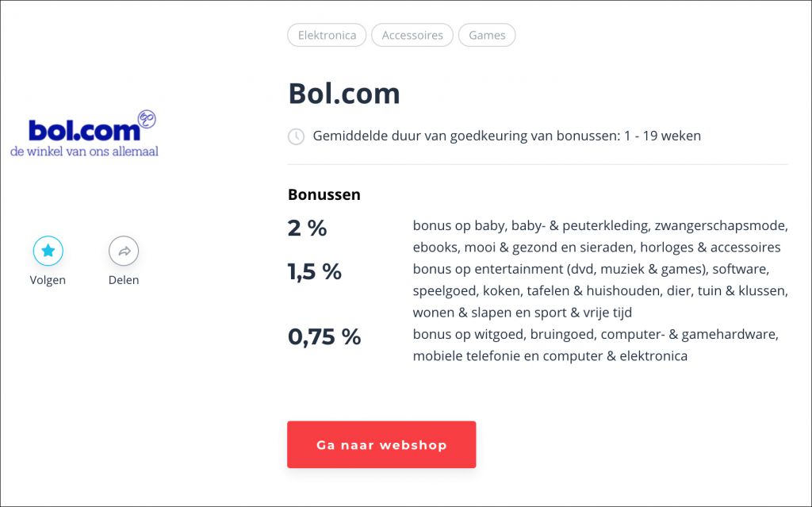Click the Delen label text
The height and width of the screenshot is (507, 812).
(124, 280)
